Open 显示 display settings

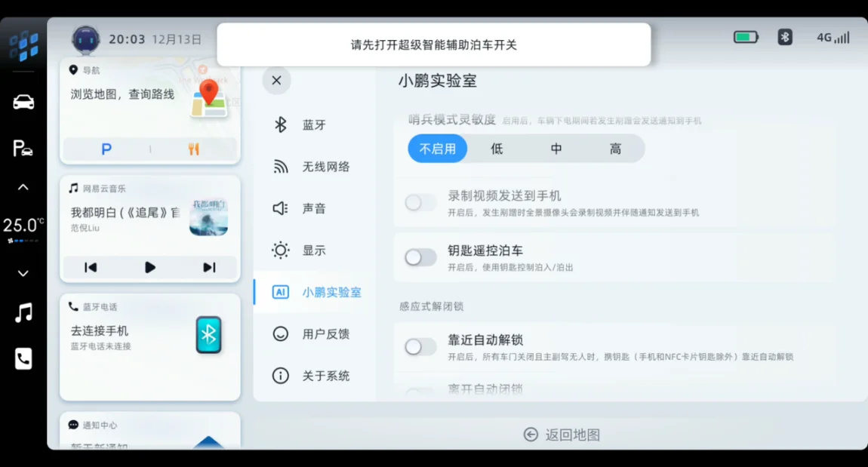[x=315, y=250]
